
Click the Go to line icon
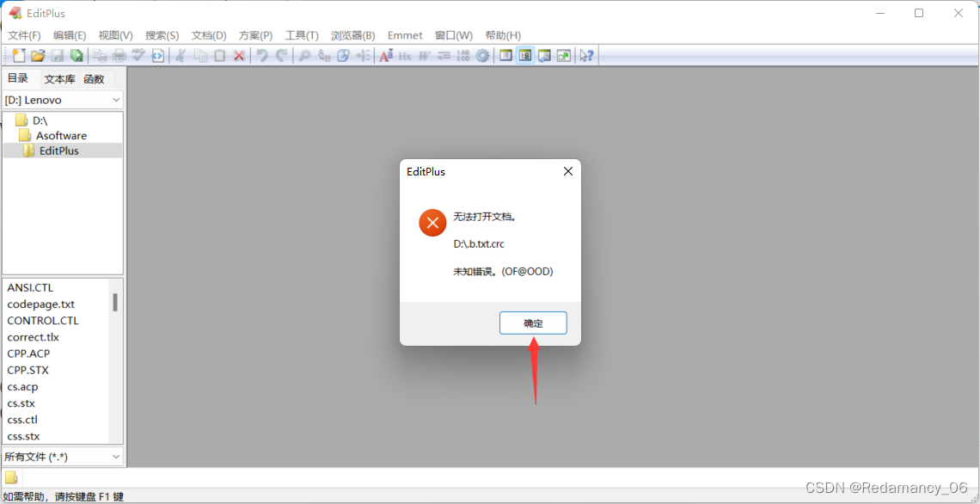click(363, 56)
